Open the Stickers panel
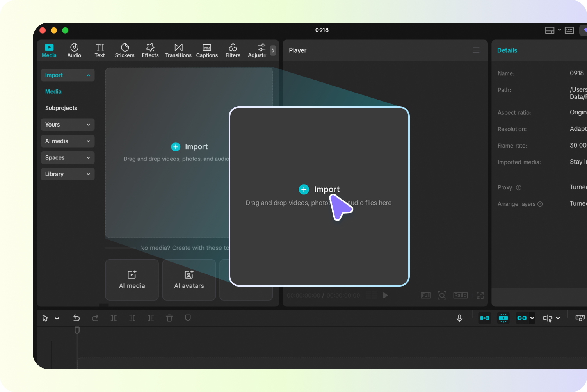Viewport: 587px width, 392px height. pyautogui.click(x=125, y=50)
